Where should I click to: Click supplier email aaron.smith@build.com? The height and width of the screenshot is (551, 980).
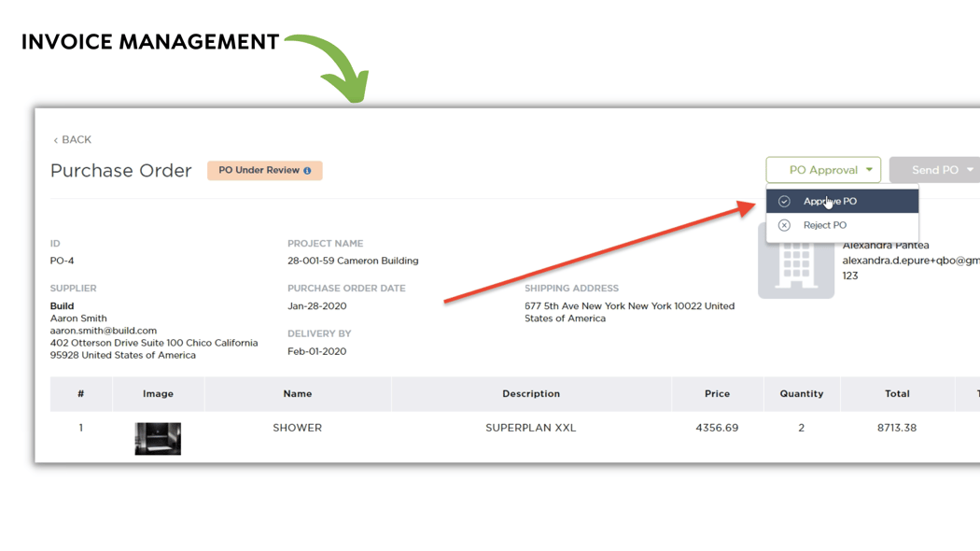(x=103, y=331)
